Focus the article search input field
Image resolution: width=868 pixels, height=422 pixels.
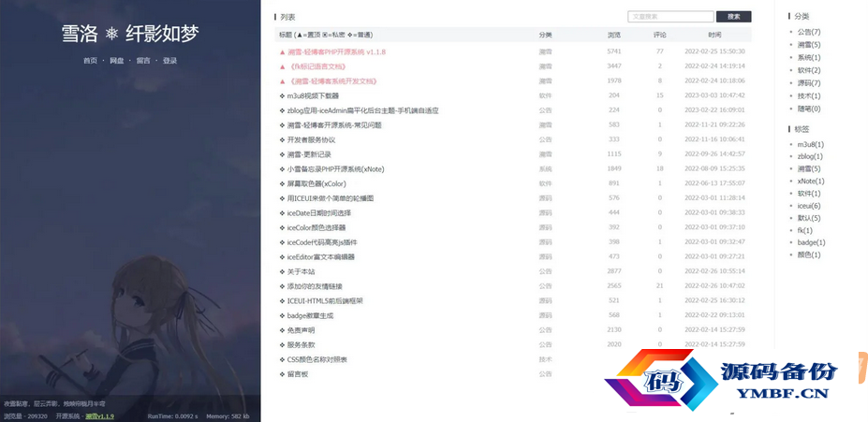click(x=670, y=17)
